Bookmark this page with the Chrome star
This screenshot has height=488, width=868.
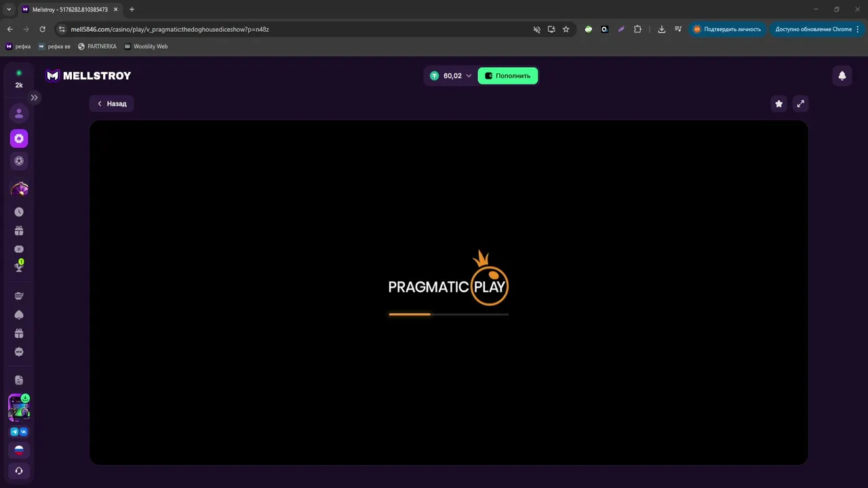coord(566,29)
